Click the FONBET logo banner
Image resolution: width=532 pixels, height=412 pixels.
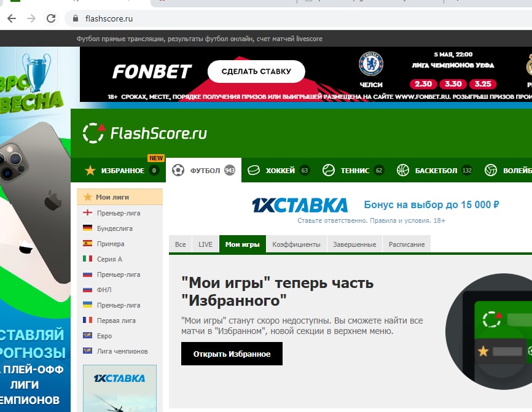point(152,71)
